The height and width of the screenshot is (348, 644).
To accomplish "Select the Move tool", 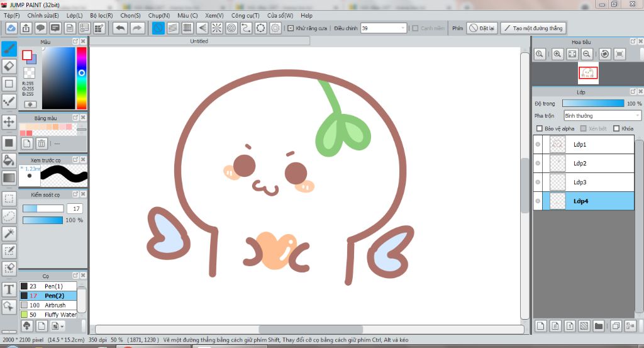I will [x=9, y=121].
